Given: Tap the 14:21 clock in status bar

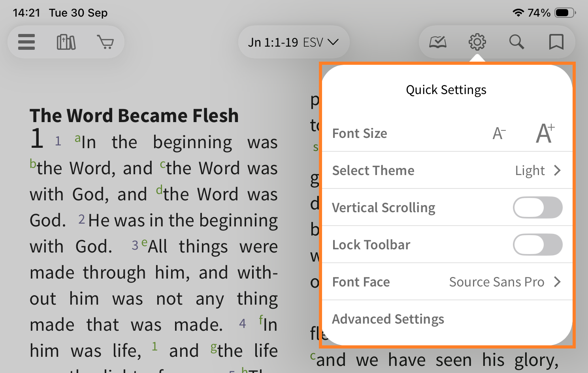Looking at the screenshot, I should tap(26, 13).
